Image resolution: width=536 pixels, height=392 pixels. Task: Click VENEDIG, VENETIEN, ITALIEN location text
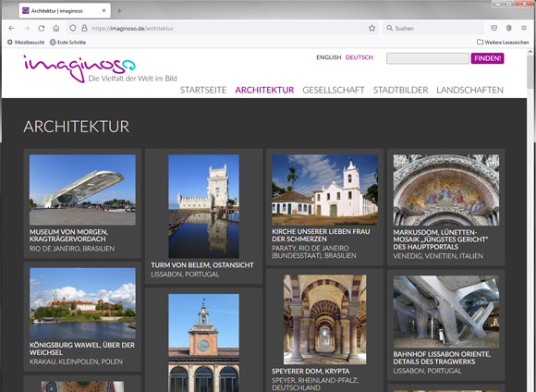point(438,256)
